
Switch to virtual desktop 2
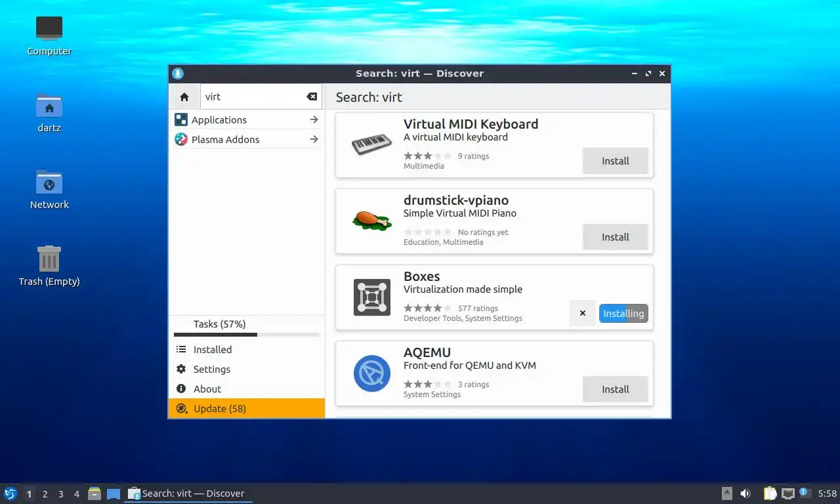[x=45, y=494]
